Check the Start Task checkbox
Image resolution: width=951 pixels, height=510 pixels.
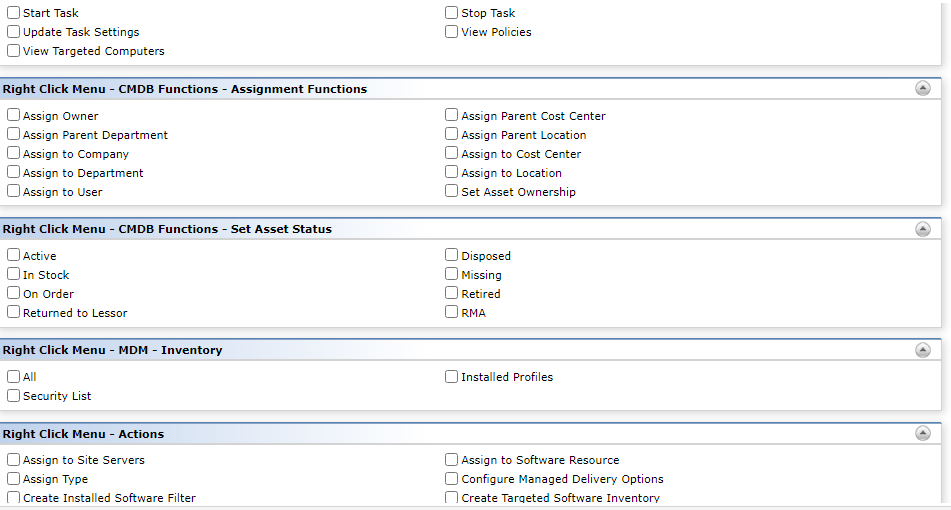[13, 13]
